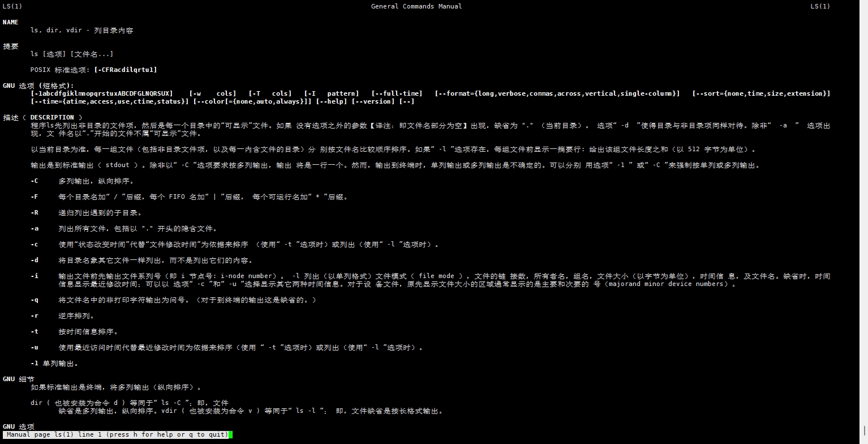Click the -R recursive option flag

pos(35,213)
